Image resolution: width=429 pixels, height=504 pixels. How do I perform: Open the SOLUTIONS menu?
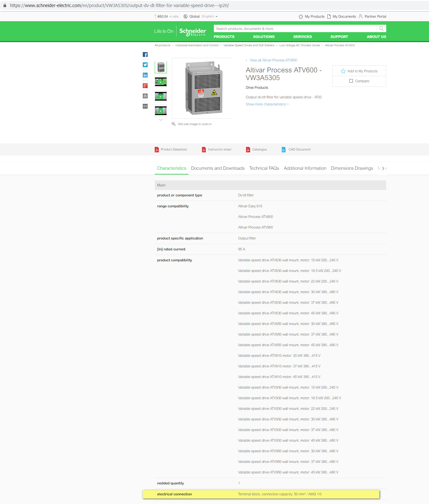(264, 37)
